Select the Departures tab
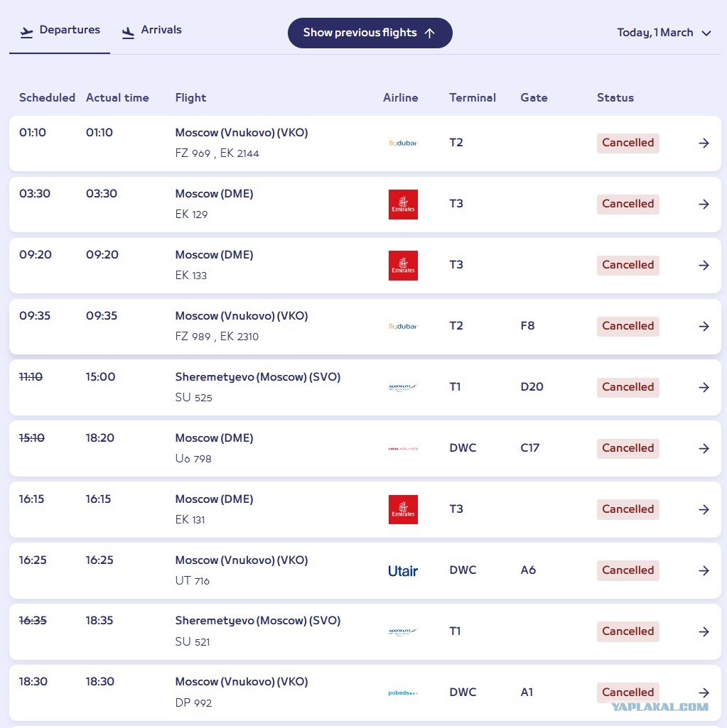Image resolution: width=727 pixels, height=728 pixels. click(x=60, y=31)
